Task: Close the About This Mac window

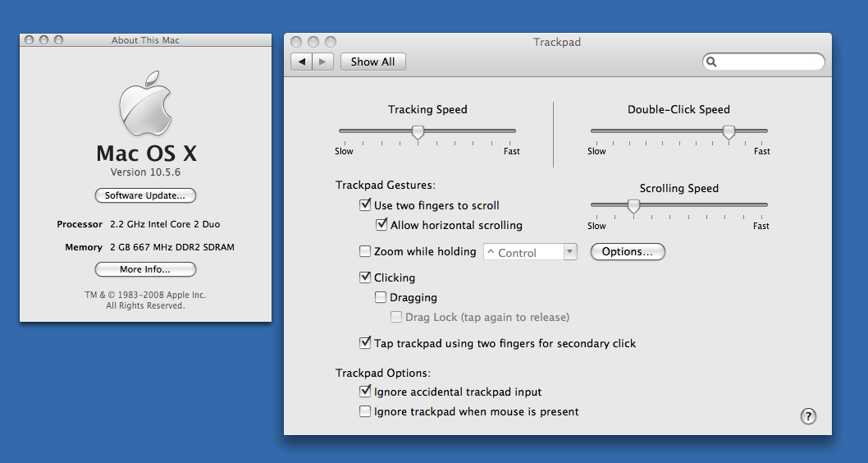Action: (x=30, y=40)
